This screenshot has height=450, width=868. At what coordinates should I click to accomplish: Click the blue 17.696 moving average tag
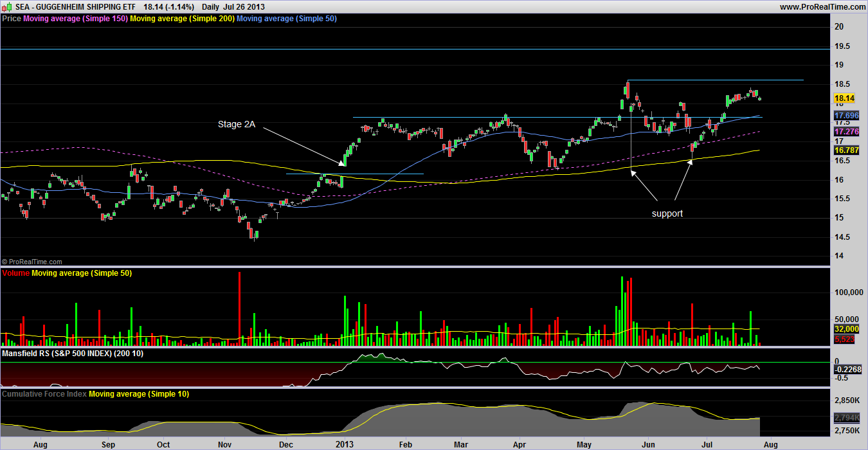point(845,116)
